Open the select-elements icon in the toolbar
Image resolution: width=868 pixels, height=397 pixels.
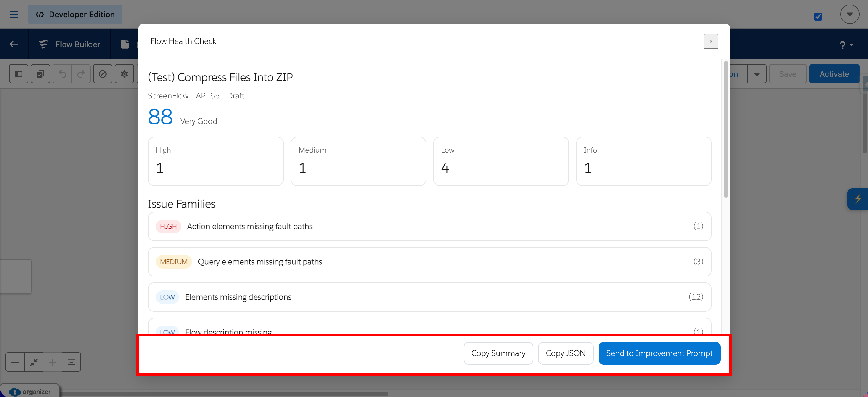(40, 73)
